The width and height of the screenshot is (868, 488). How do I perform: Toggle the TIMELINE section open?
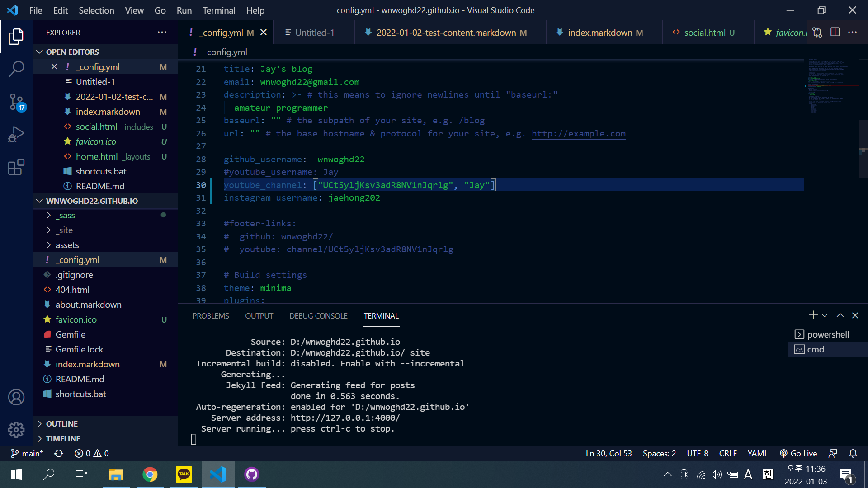(x=62, y=439)
